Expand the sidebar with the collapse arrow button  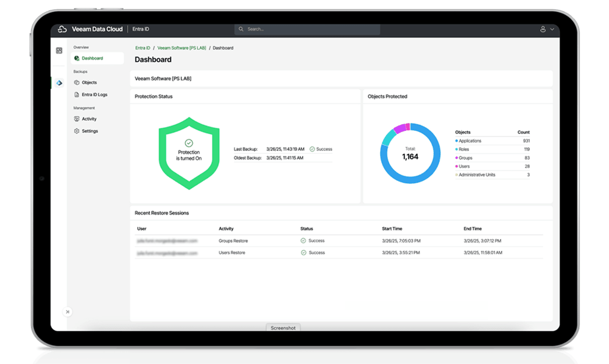[68, 312]
